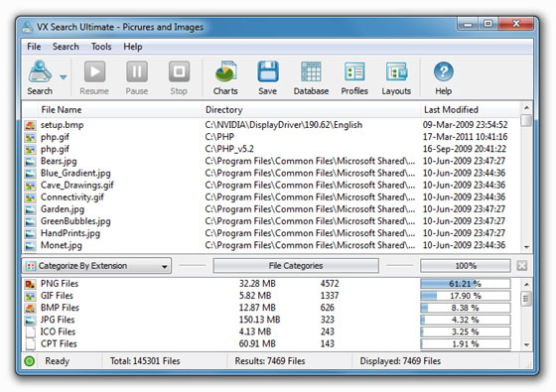
Task: Click the File Categories header button
Action: (x=296, y=266)
